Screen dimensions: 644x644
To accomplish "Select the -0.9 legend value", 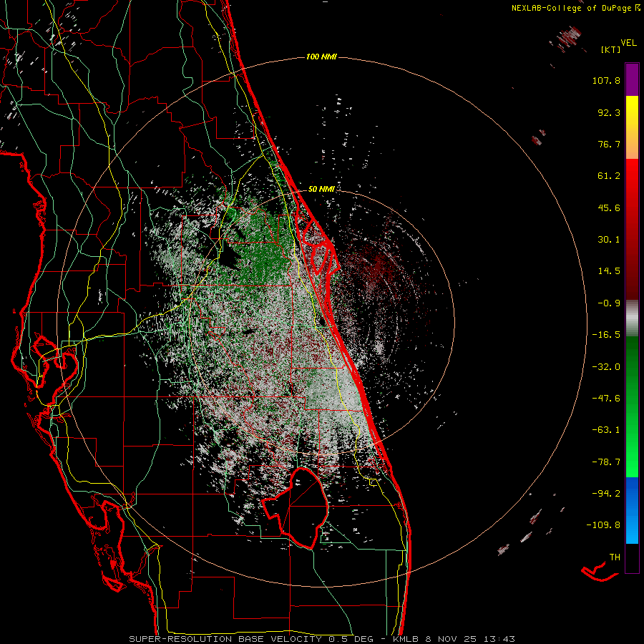I will point(609,303).
